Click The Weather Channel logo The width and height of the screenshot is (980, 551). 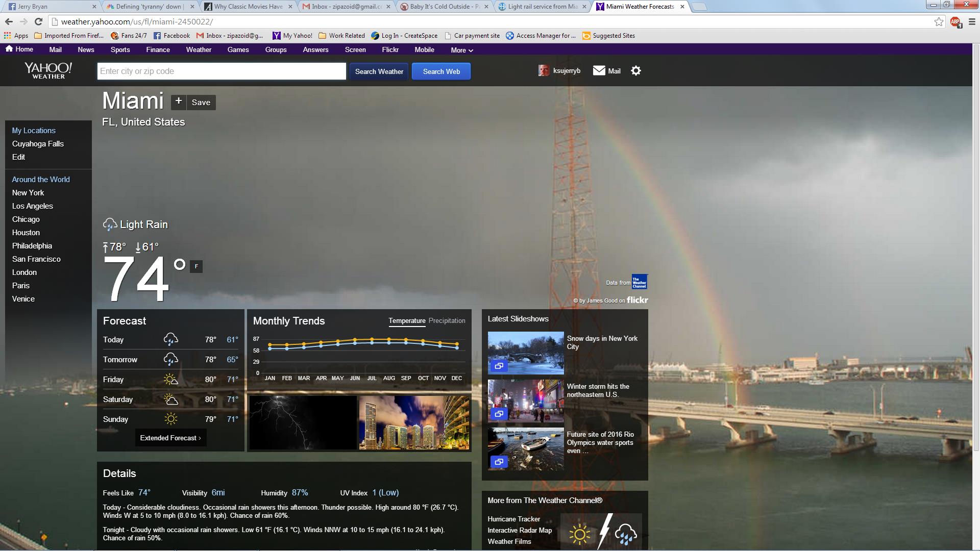[x=639, y=282]
